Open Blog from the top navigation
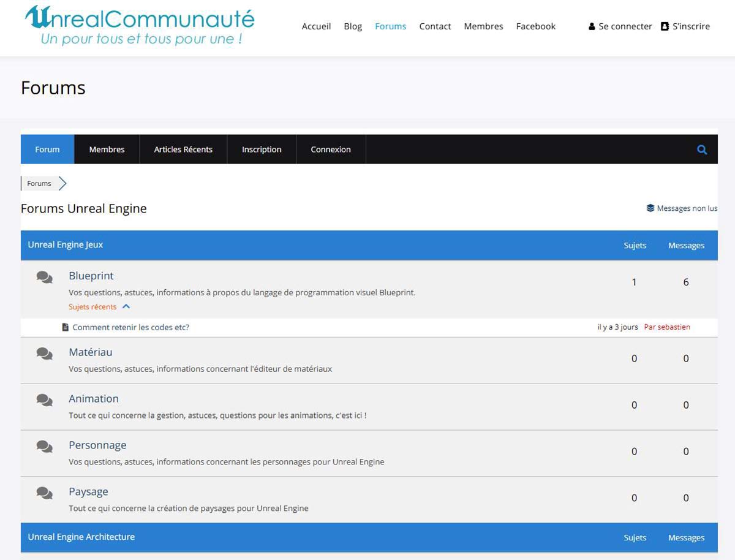The image size is (735, 560). click(353, 26)
